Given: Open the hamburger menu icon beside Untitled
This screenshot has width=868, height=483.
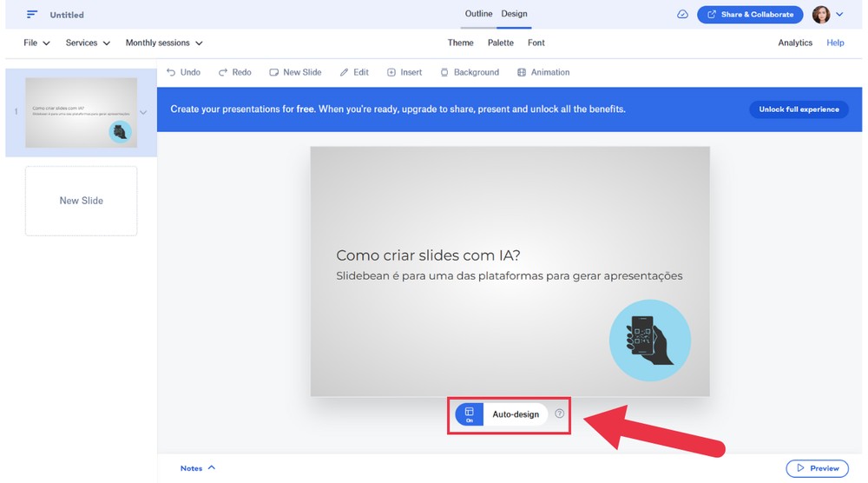Looking at the screenshot, I should 32,15.
